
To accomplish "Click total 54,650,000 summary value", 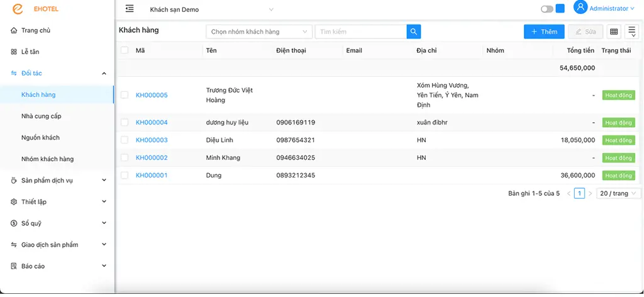I will [577, 68].
